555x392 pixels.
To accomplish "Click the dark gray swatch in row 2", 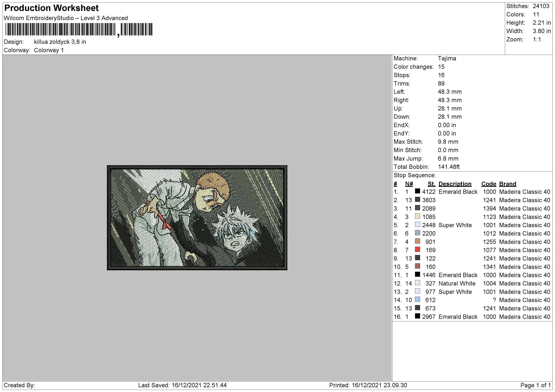I will 417,199.
